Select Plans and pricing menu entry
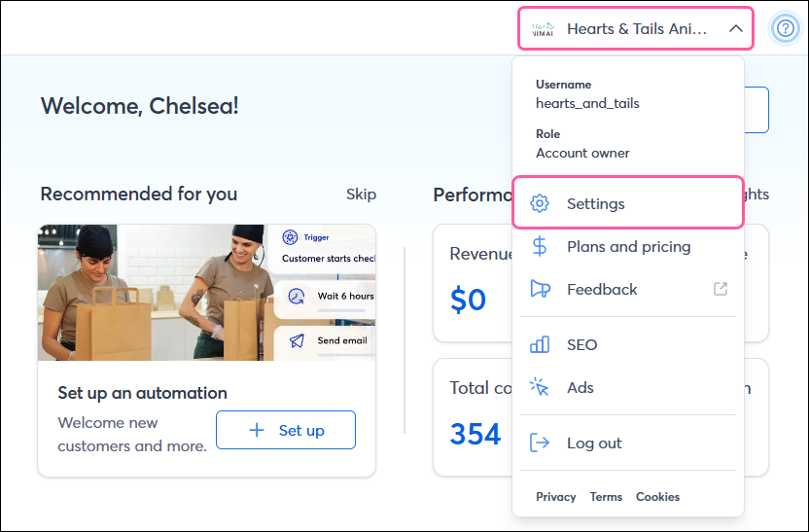Screen dimensions: 809x532 pos(628,247)
